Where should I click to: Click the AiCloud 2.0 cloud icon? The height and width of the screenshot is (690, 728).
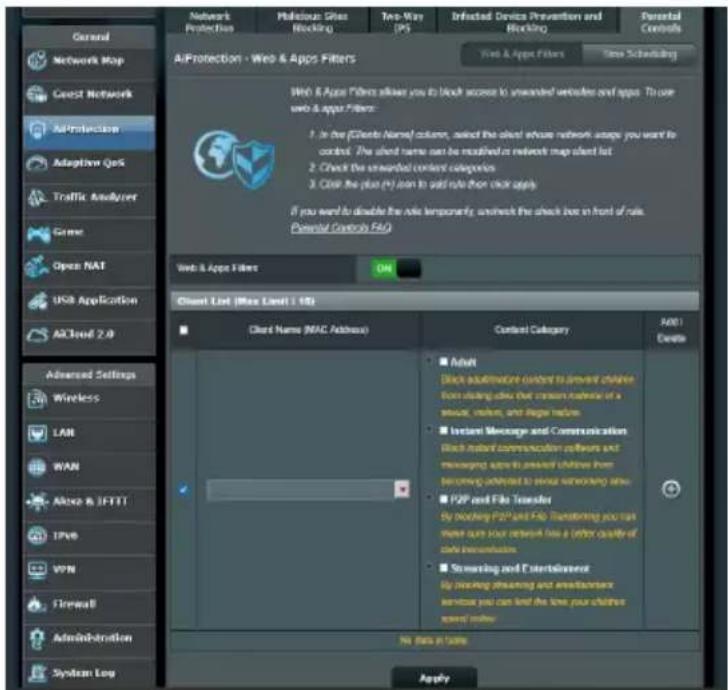click(37, 334)
